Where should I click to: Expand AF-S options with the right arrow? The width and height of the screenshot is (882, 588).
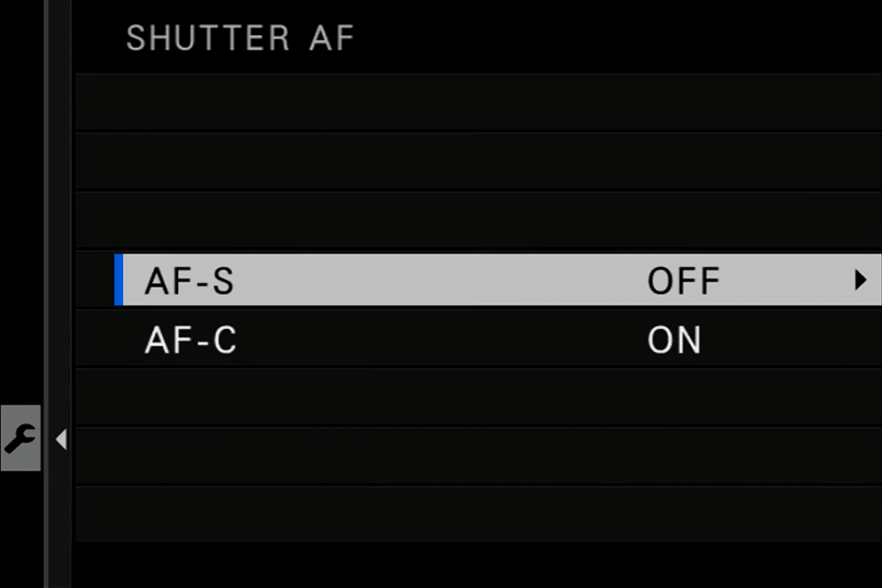tap(860, 280)
